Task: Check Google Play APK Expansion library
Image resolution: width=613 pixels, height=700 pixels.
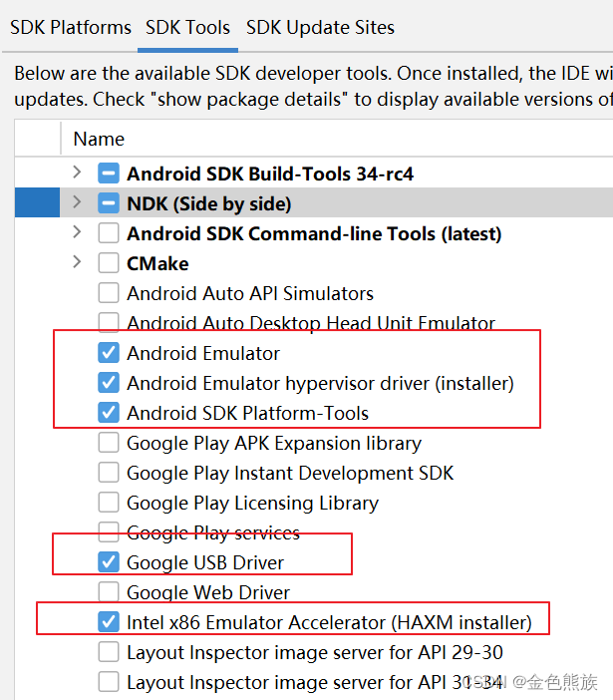Action: 109,443
